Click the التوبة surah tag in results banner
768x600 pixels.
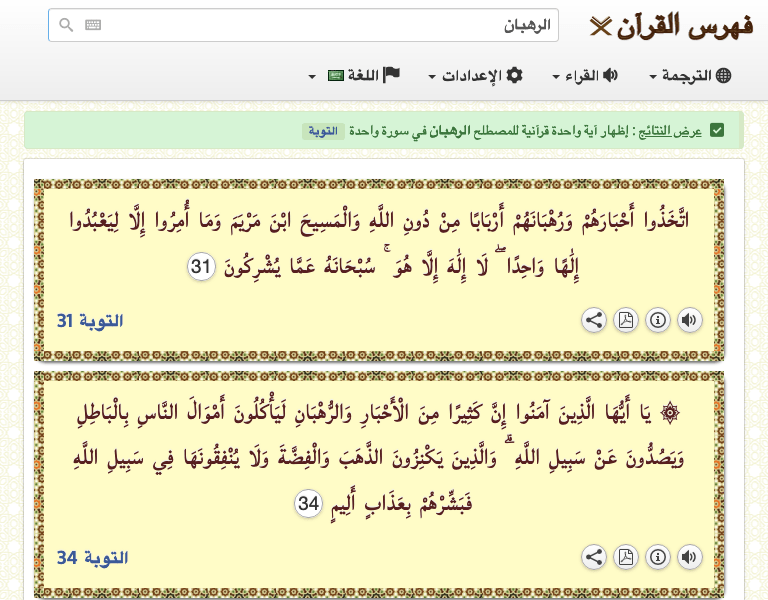[x=323, y=131]
